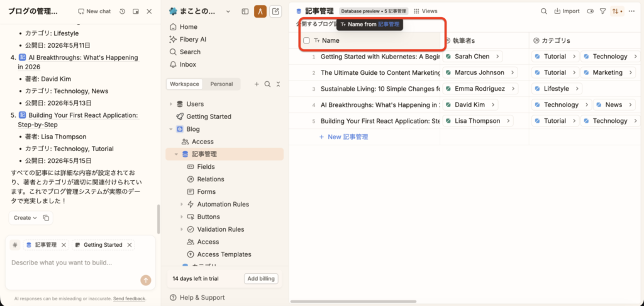This screenshot has height=306, width=644.
Task: Toggle the sidebar layout icon
Action: point(245,11)
